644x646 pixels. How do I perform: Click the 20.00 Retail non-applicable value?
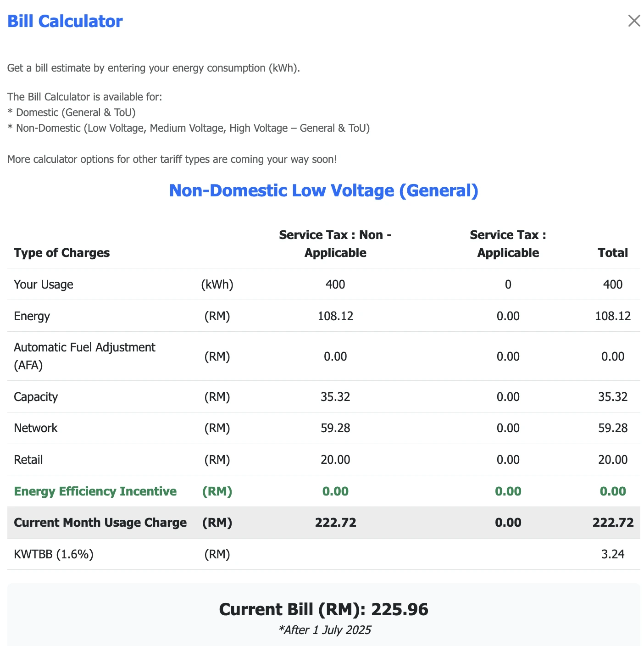[335, 460]
